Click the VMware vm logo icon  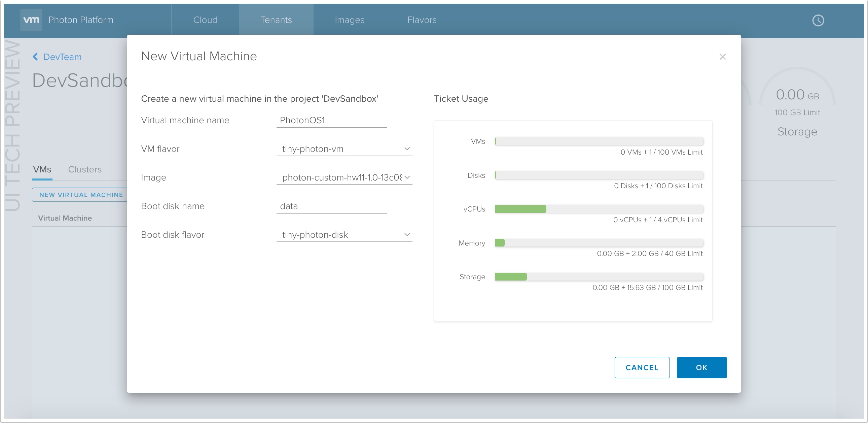coord(31,20)
